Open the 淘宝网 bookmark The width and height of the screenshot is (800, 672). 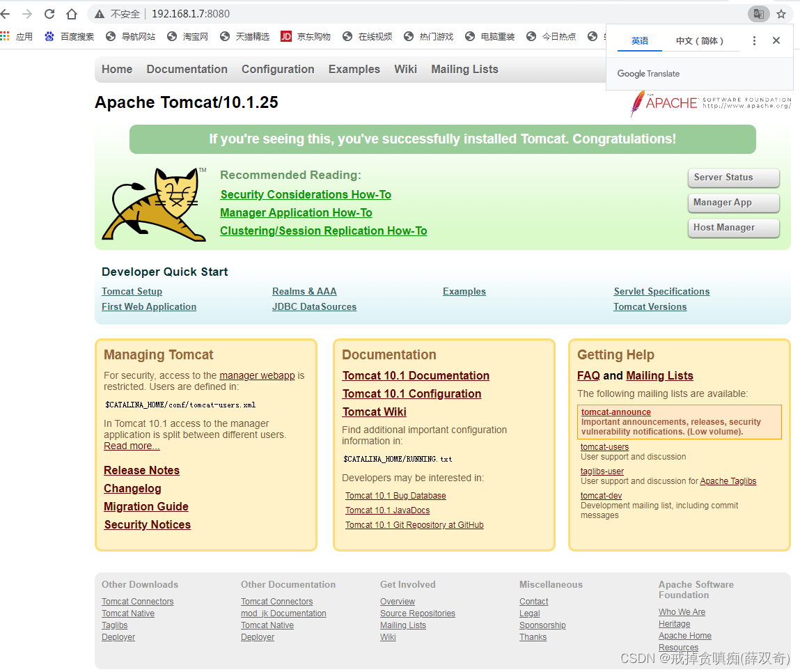click(x=188, y=36)
